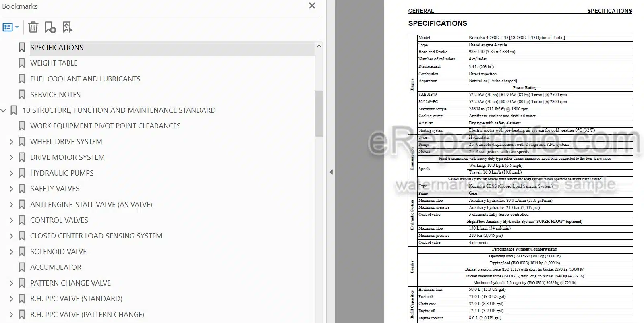Click the bookmarks panel scrollbar thumb
This screenshot has height=323, width=644.
click(319, 113)
